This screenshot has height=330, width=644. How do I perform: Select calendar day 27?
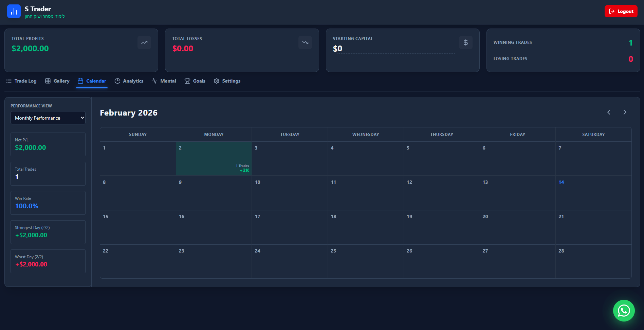click(517, 261)
